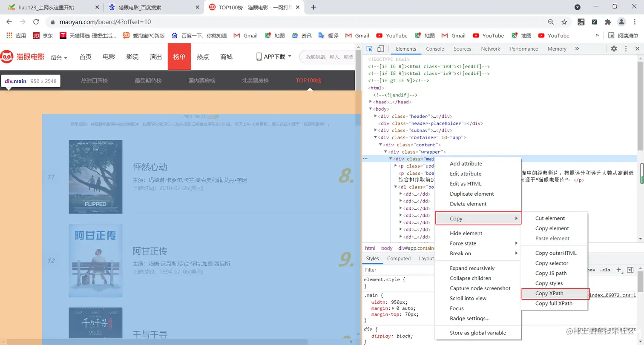Click the Selenium IDE extension icon
This screenshot has height=345, width=644.
click(x=581, y=22)
